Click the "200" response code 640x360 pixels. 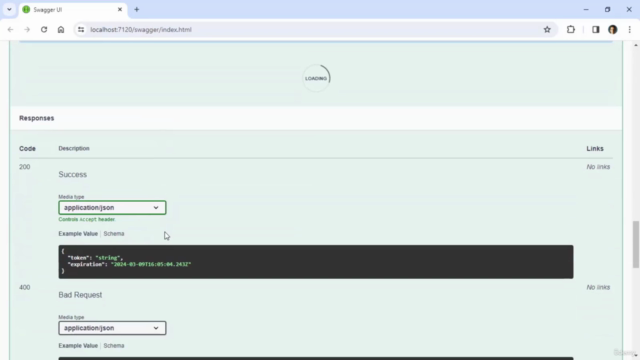(x=24, y=167)
